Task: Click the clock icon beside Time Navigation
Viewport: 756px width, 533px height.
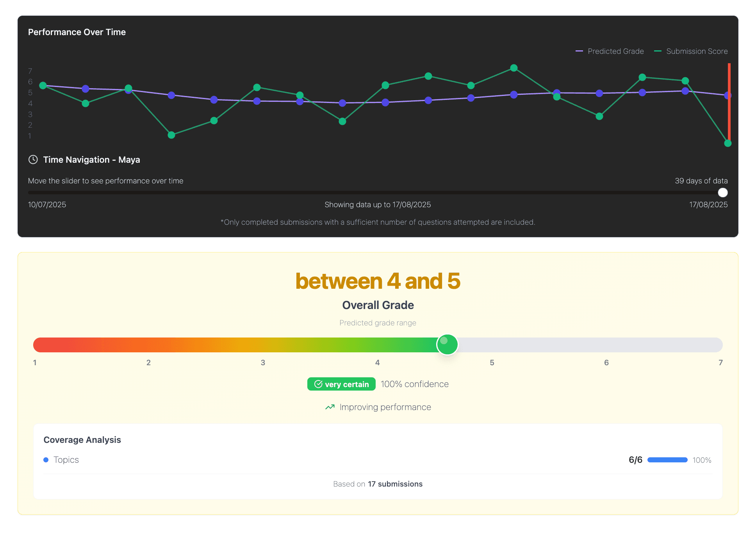Action: tap(33, 160)
